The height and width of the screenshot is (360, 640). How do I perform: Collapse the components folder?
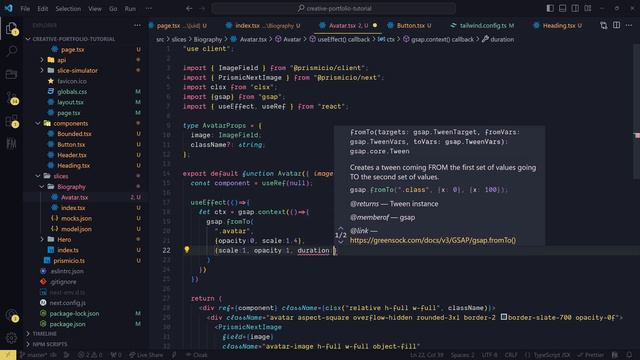tap(70, 123)
